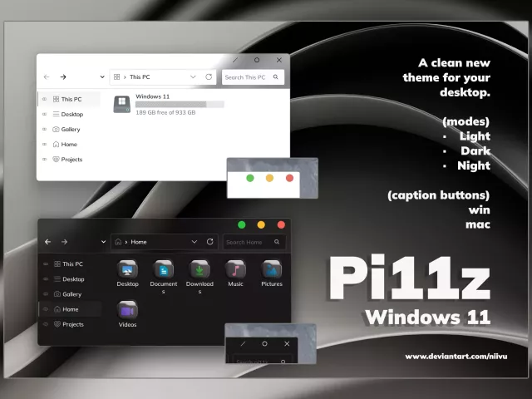
Task: Expand recent locations chevron in dark window
Action: pyautogui.click(x=103, y=242)
